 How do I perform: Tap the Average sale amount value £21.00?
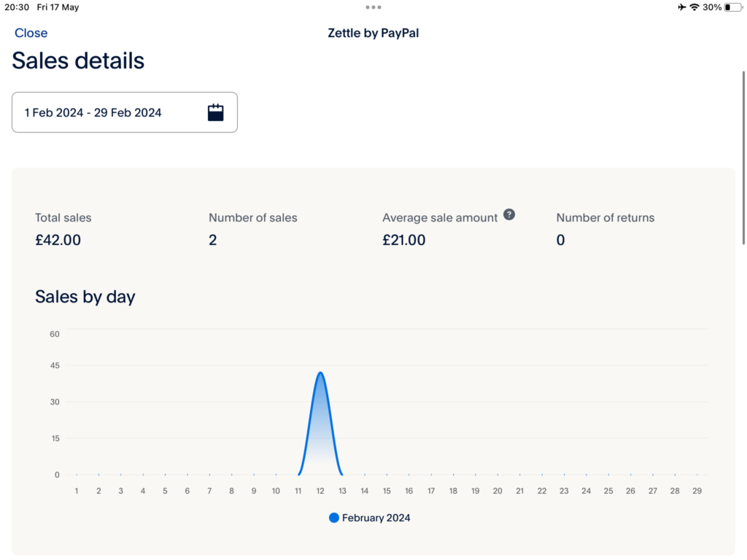point(403,240)
